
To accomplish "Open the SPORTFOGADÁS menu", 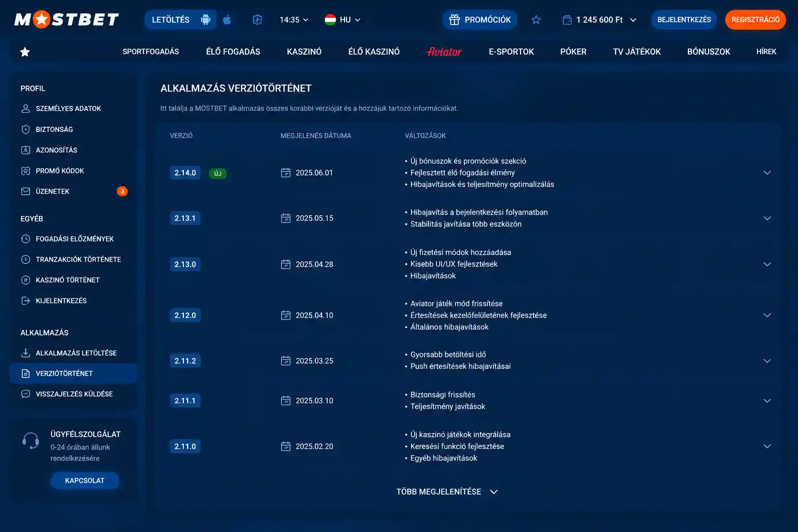I will coord(151,51).
